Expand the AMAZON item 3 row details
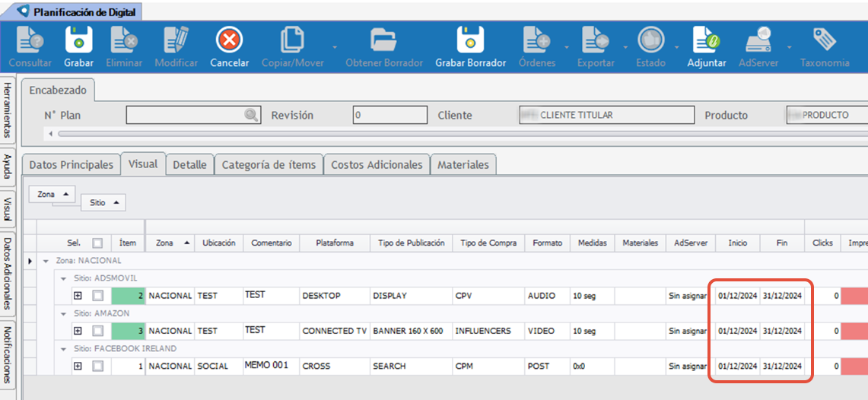Screen dimensions: 868x400 pos(78,331)
